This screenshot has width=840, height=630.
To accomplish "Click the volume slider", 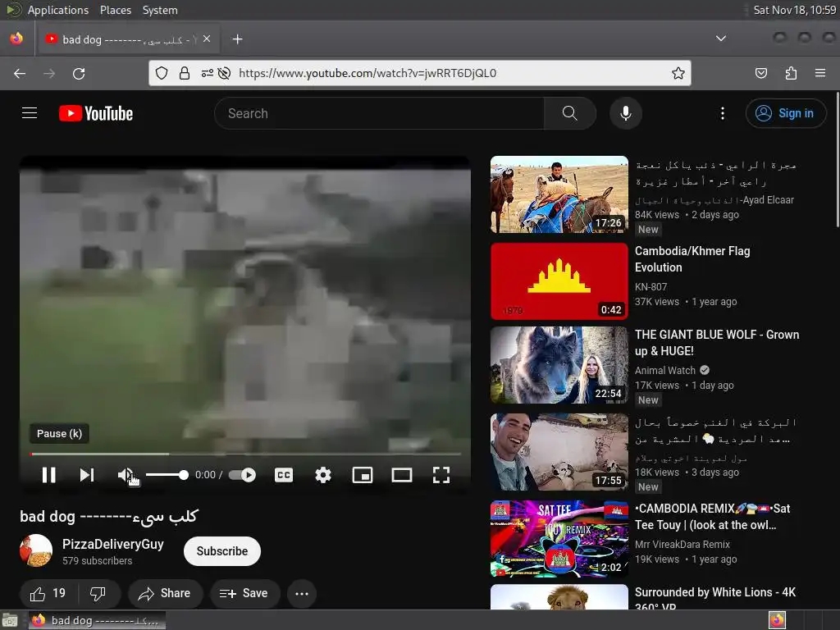I will coord(167,475).
